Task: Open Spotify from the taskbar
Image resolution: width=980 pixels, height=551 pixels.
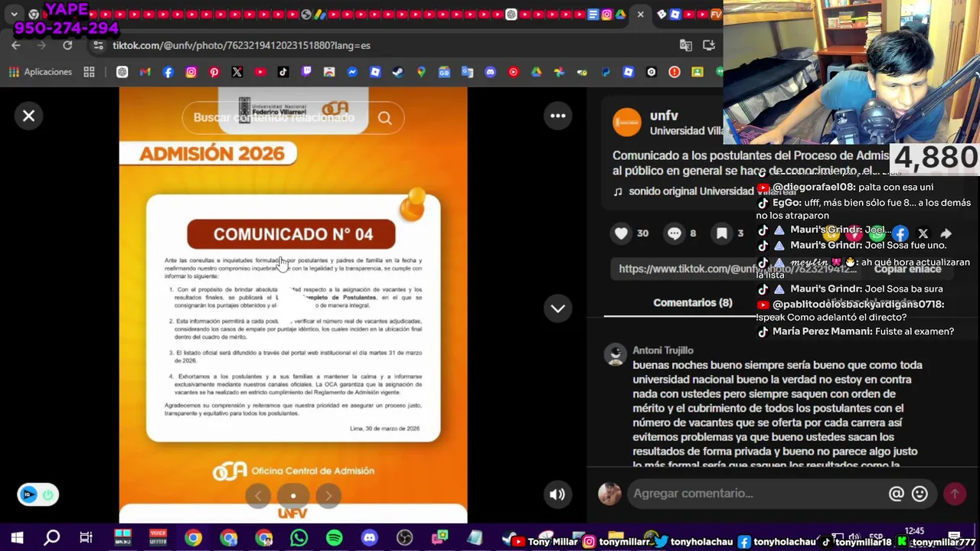Action: coord(335,539)
